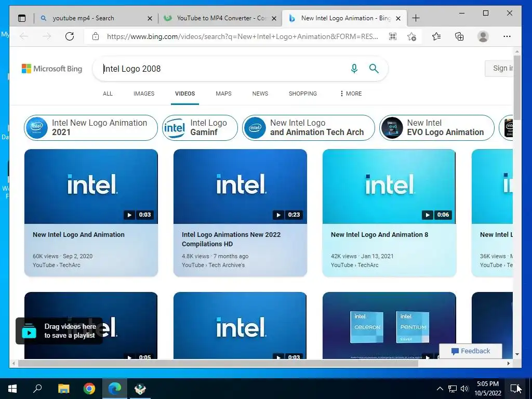Open the Windows Start menu
This screenshot has height=399, width=532.
(12, 389)
